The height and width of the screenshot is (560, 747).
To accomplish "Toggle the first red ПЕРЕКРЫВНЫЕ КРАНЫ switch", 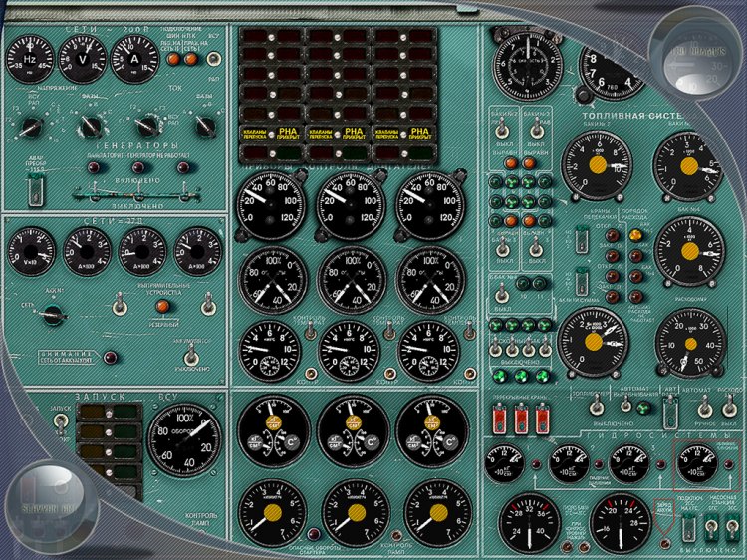I will point(499,419).
